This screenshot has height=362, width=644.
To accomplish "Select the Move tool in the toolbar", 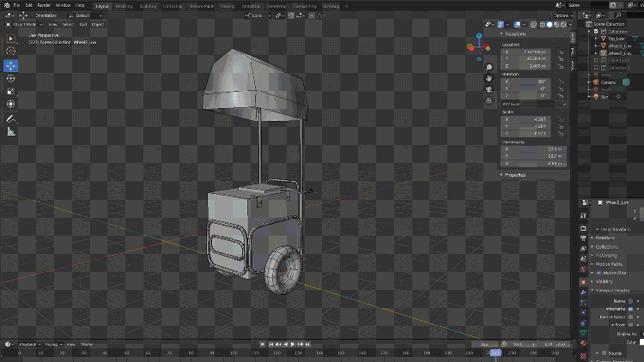I will point(11,65).
